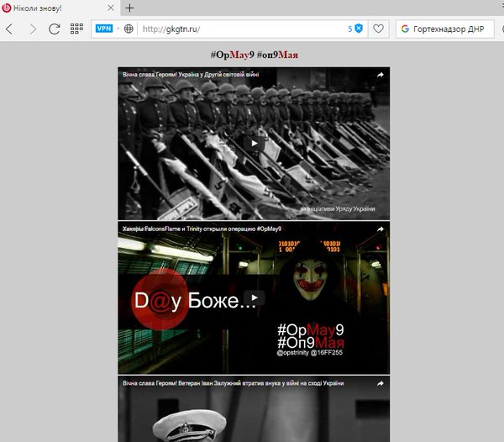Add page to bookmarks with heart icon
504x442 pixels.
[x=378, y=29]
